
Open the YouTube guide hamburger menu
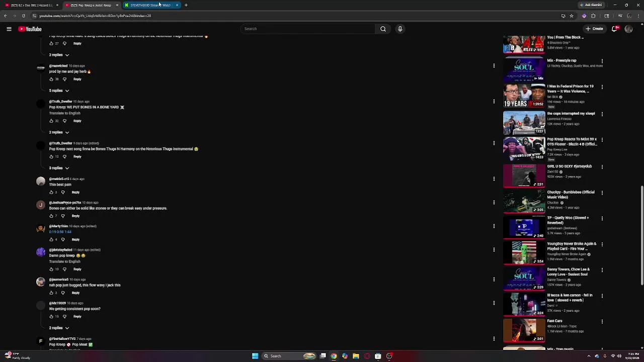[x=9, y=29]
